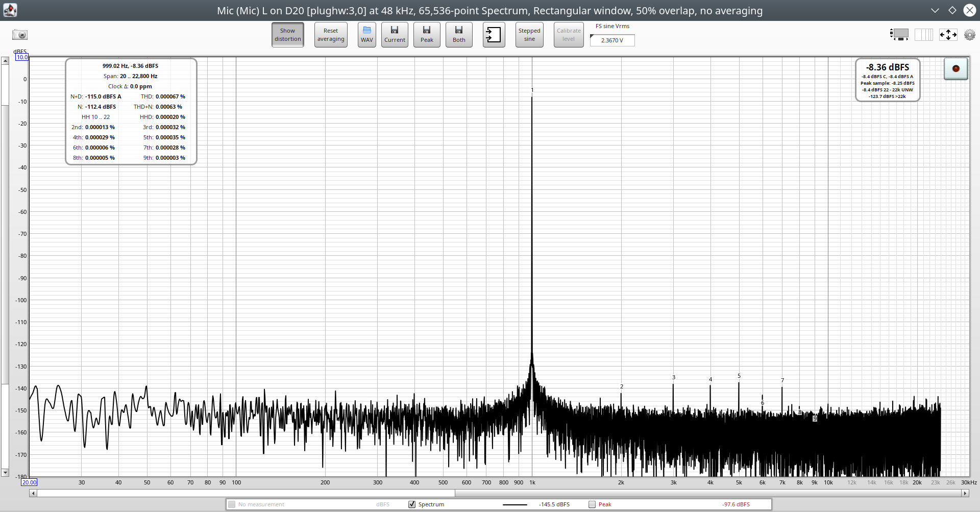Click the 999.02 Hz fundamental readout
This screenshot has height=512, width=980.
coord(130,66)
